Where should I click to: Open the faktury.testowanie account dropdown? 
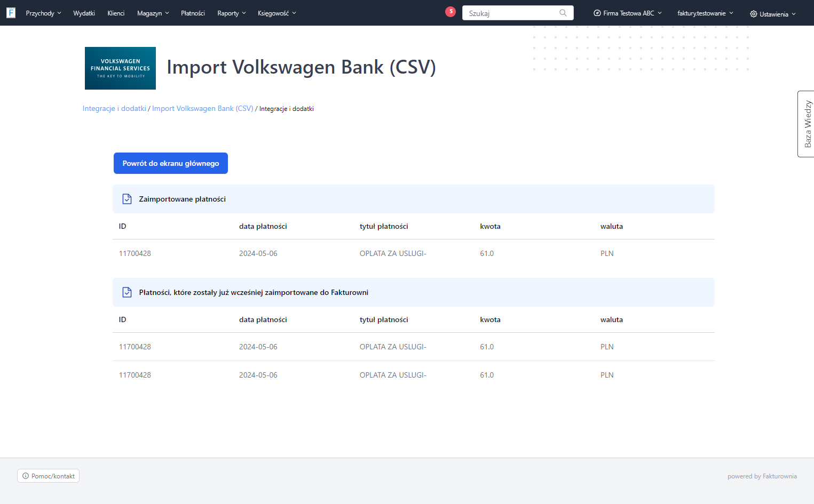point(705,13)
